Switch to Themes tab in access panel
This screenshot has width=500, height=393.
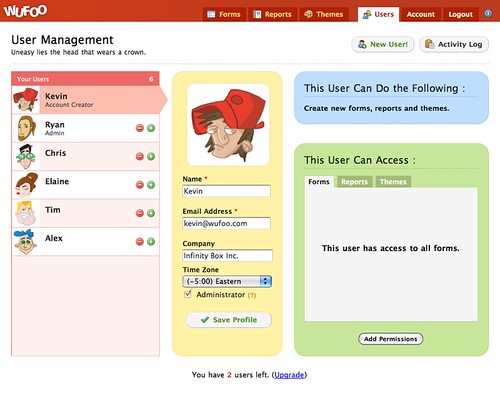pos(393,182)
